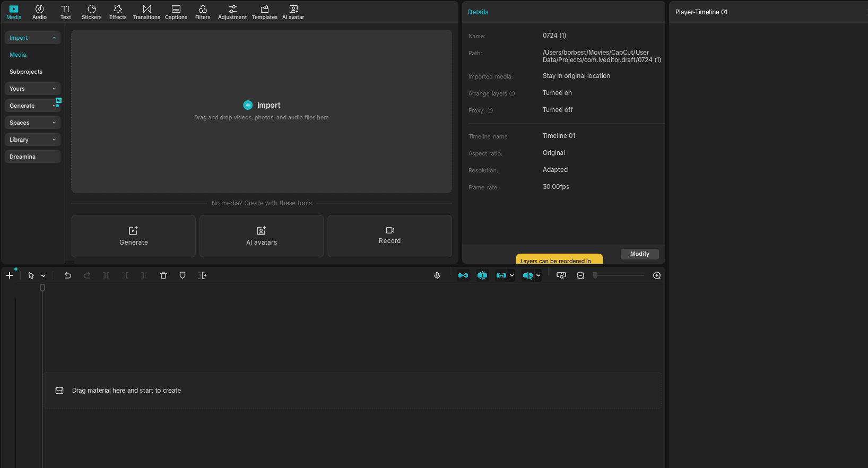
Task: Click the Arrange layers help icon
Action: [x=512, y=93]
